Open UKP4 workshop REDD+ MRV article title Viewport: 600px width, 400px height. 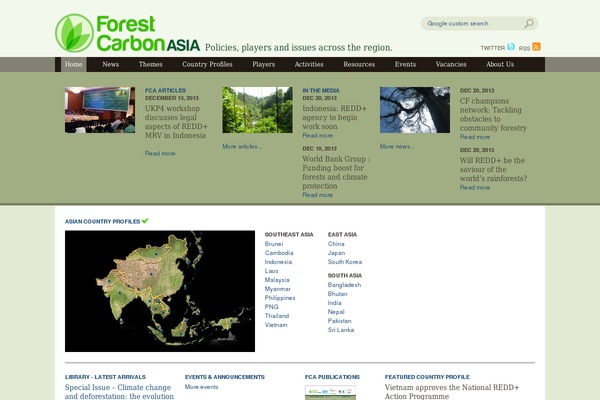click(176, 122)
